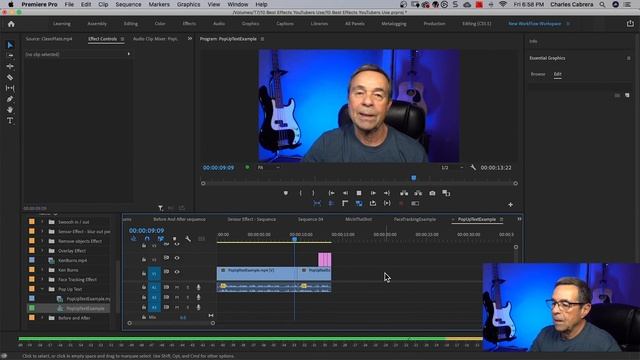Expand the Smooth in / out bin
Screen dimensions: 640x360
click(42, 222)
